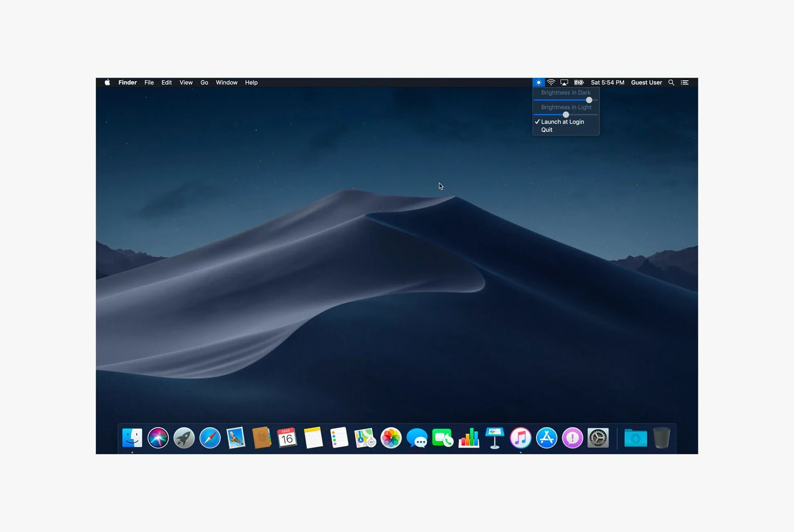The image size is (794, 532).
Task: Open the battery status menu
Action: pyautogui.click(x=579, y=83)
